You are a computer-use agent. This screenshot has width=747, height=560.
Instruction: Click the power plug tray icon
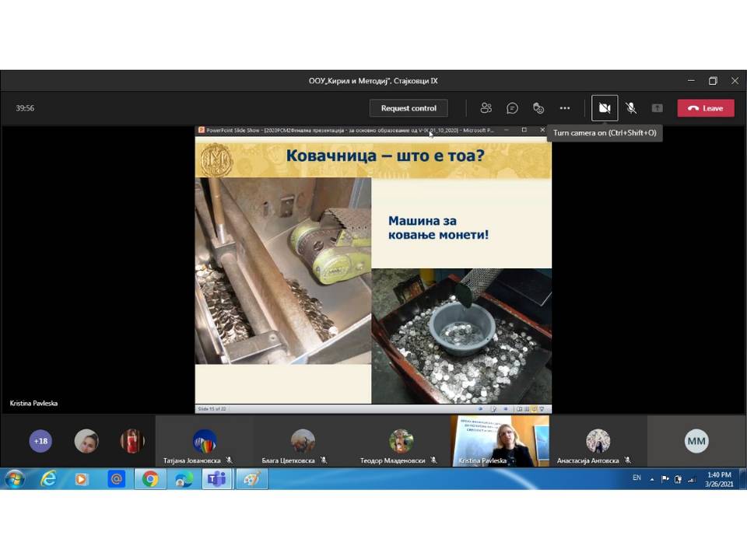point(678,479)
